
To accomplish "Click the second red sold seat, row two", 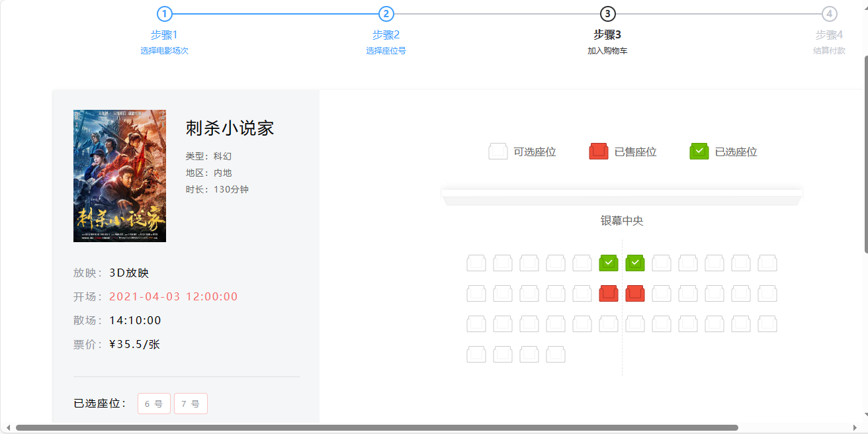I will point(635,294).
